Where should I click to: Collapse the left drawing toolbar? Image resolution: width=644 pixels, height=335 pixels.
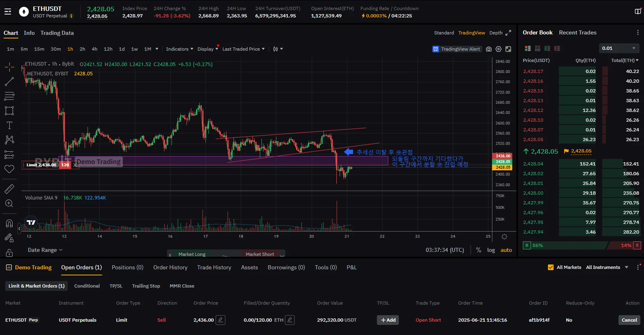tap(19, 229)
